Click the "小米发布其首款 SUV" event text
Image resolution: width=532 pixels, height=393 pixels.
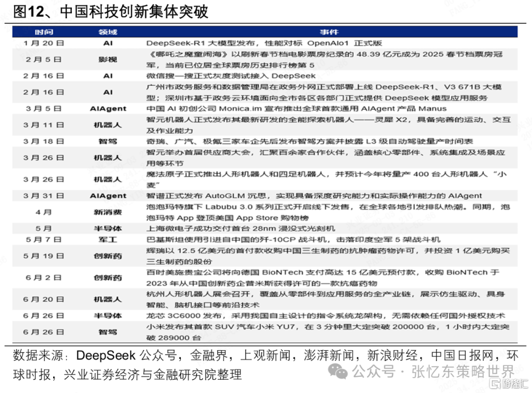tap(328, 332)
